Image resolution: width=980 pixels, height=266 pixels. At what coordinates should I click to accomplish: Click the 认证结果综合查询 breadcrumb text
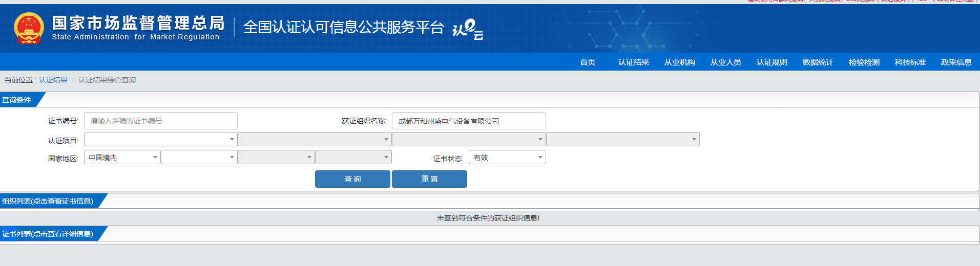click(x=107, y=80)
